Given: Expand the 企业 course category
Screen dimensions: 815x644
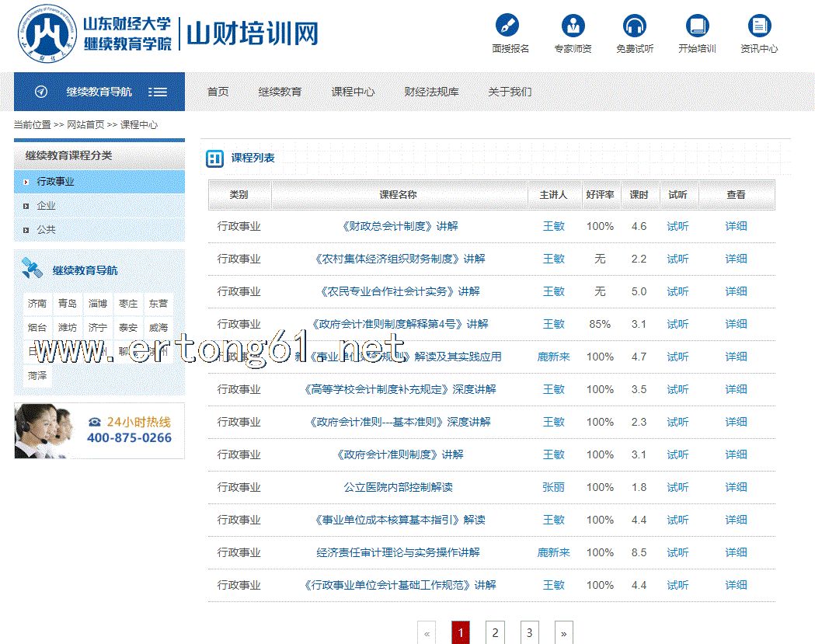Looking at the screenshot, I should tap(47, 206).
